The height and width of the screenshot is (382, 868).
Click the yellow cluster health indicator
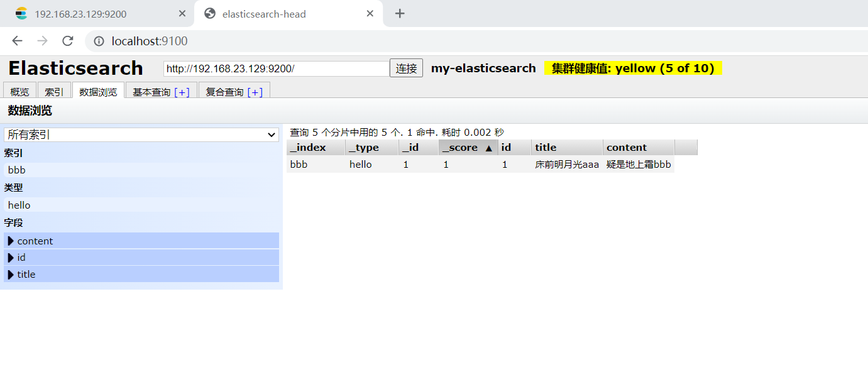coord(633,68)
